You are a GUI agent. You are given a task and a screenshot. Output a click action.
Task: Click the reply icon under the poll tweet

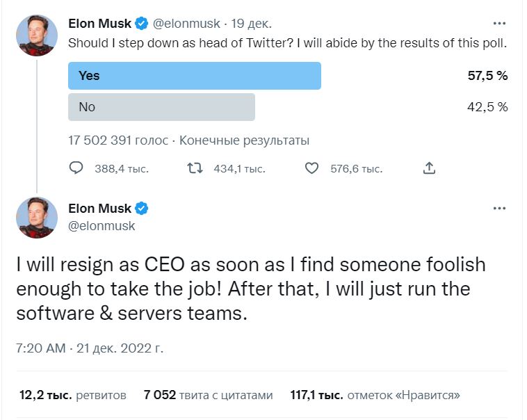pos(77,168)
